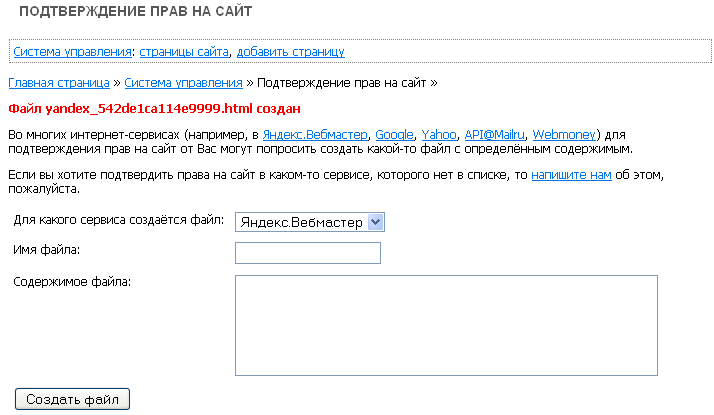The image size is (714, 415).
Task: Go to Главная страница in breadcrumb
Action: click(x=59, y=82)
